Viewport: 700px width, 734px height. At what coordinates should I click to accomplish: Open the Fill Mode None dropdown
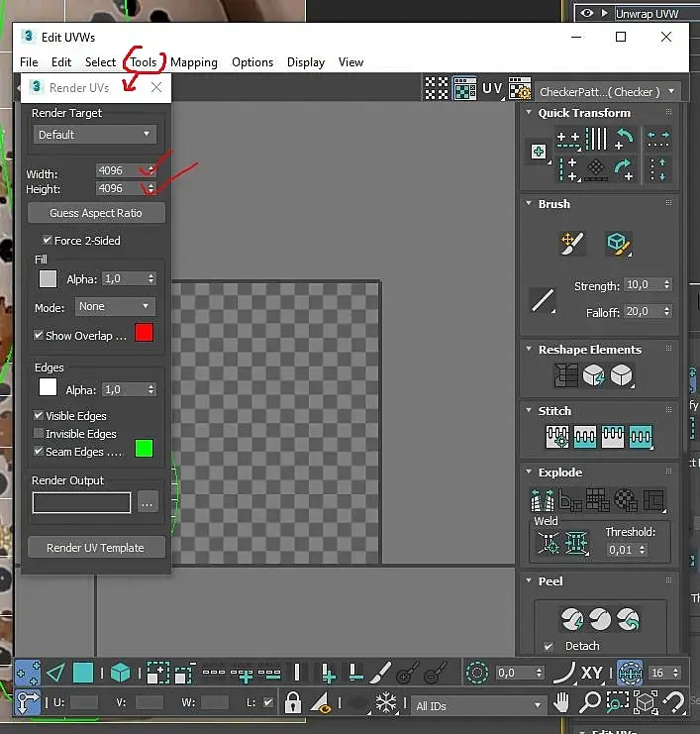115,307
